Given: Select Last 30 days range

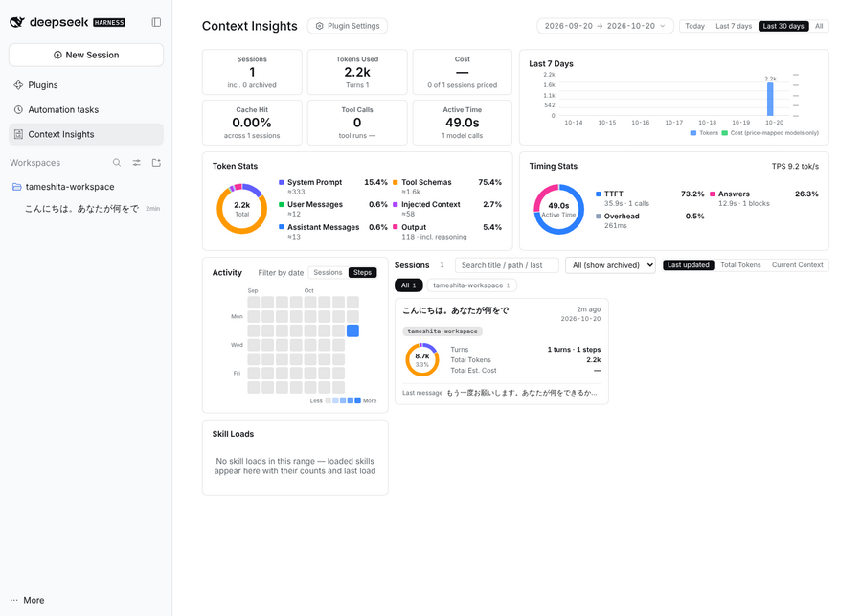Looking at the screenshot, I should [x=783, y=26].
